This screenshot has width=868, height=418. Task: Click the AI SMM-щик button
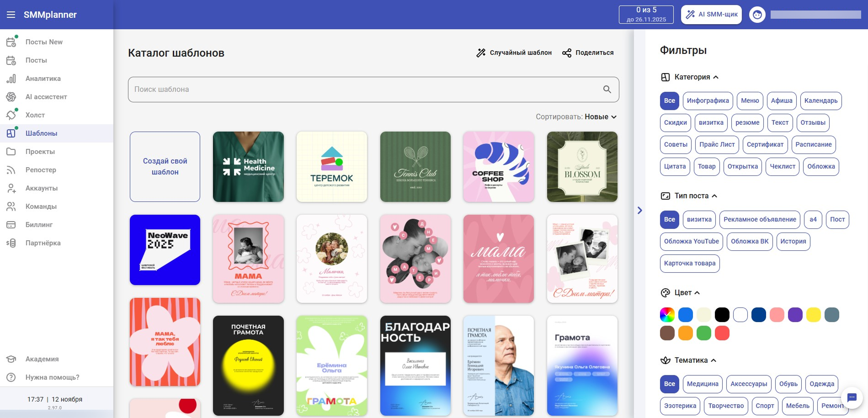coord(711,15)
